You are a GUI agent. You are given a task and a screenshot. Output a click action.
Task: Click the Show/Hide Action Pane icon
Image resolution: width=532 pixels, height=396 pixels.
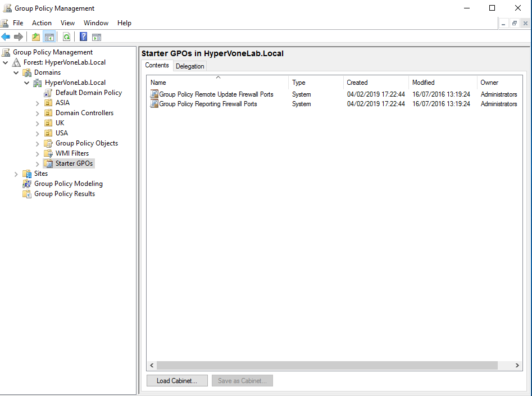point(96,37)
